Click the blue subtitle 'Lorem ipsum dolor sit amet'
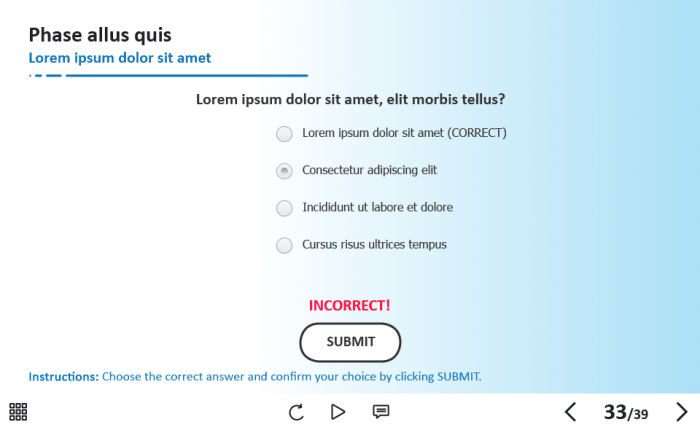The width and height of the screenshot is (700, 430). coord(120,58)
